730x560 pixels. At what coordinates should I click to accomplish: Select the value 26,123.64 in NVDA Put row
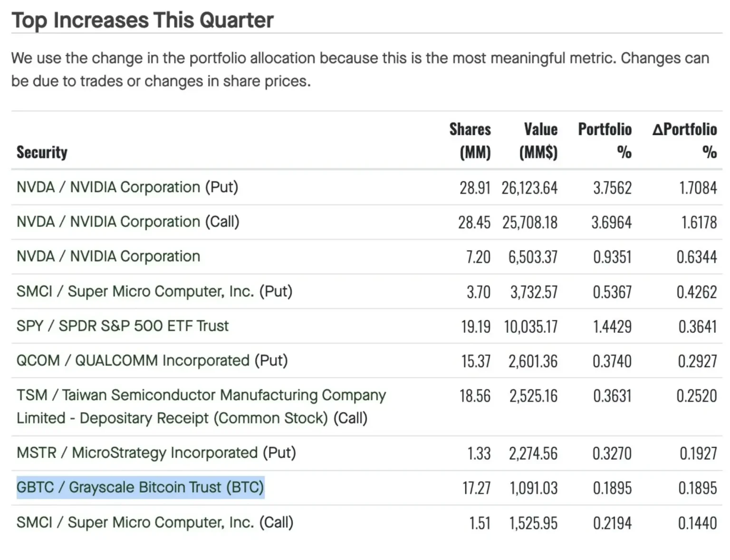coord(529,188)
